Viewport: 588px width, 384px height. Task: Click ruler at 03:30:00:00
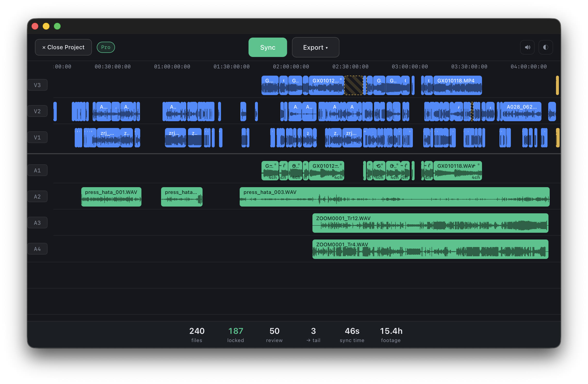click(x=469, y=67)
